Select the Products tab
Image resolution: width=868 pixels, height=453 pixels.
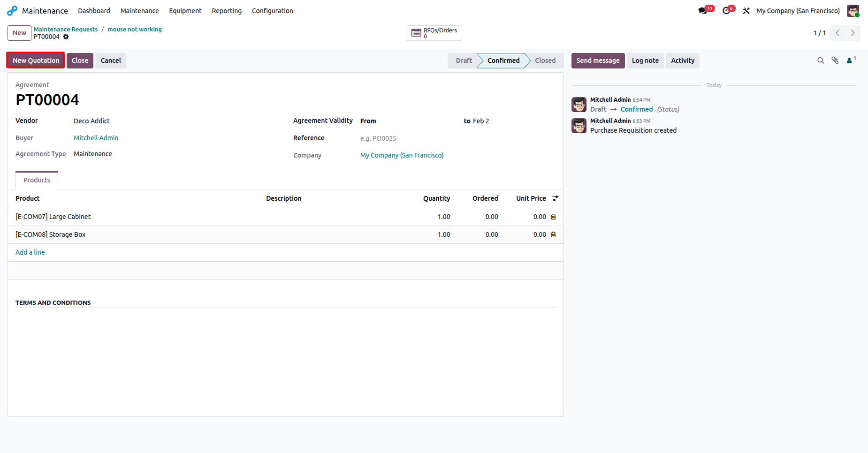pos(37,180)
